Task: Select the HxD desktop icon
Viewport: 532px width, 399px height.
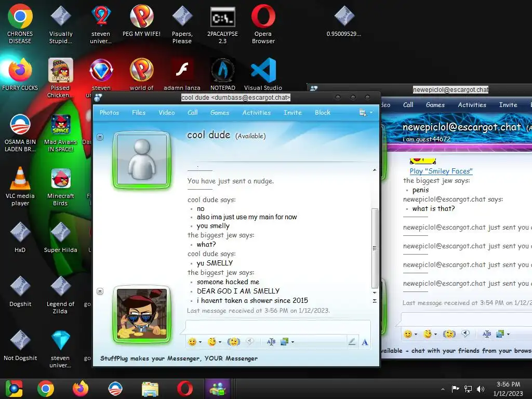Action: (x=20, y=237)
